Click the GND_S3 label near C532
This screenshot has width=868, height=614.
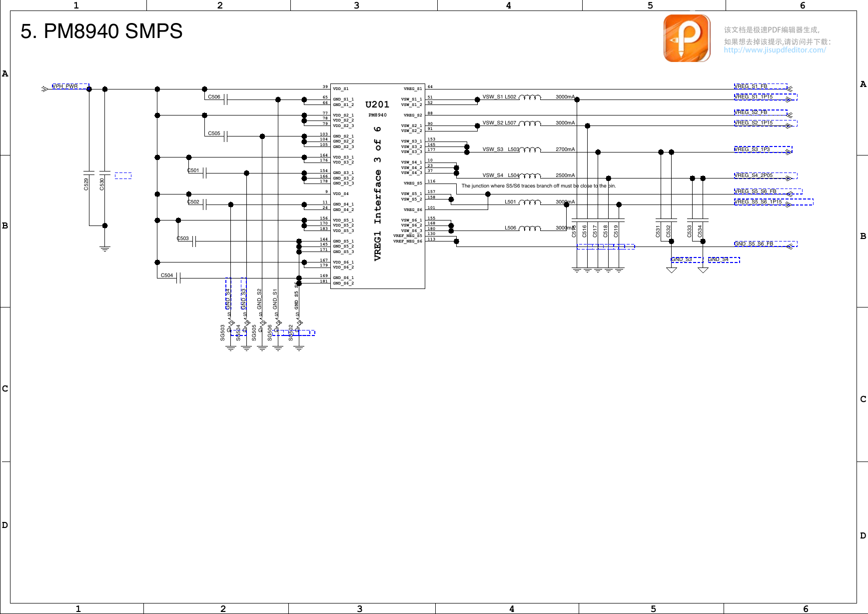click(x=682, y=259)
